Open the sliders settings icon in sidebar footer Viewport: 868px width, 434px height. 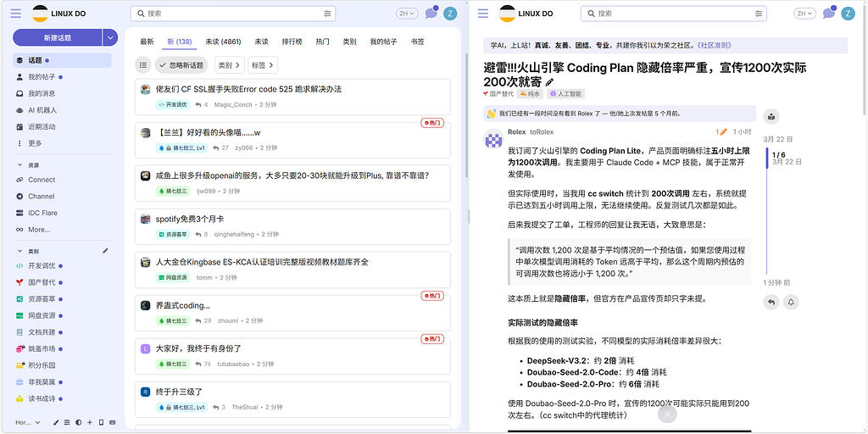tap(67, 422)
